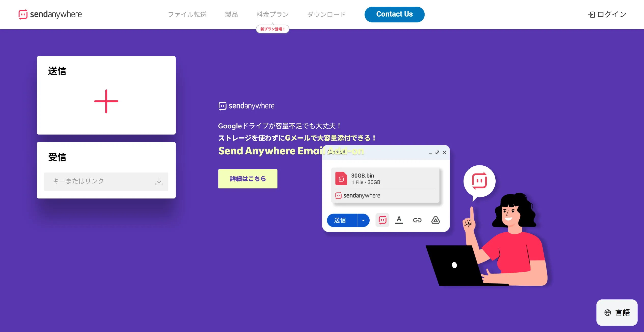The width and height of the screenshot is (644, 332).
Task: Click the fullscreen arrow icon of compose window
Action: (437, 152)
